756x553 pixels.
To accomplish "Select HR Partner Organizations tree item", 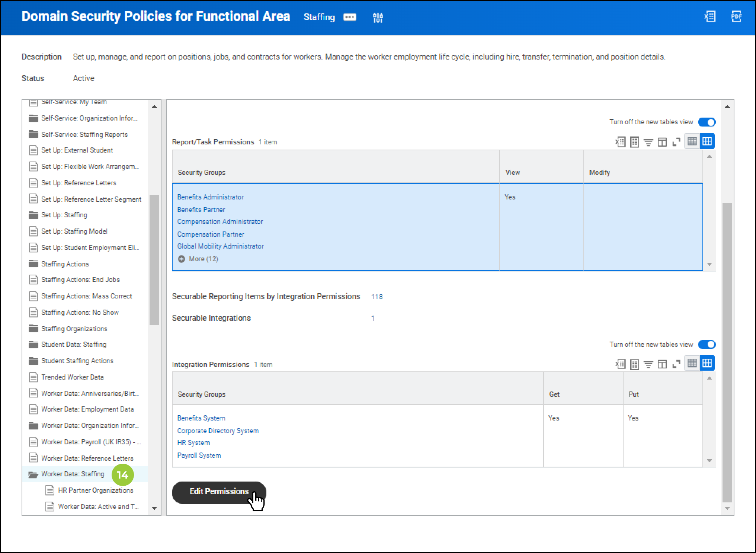I will click(96, 490).
